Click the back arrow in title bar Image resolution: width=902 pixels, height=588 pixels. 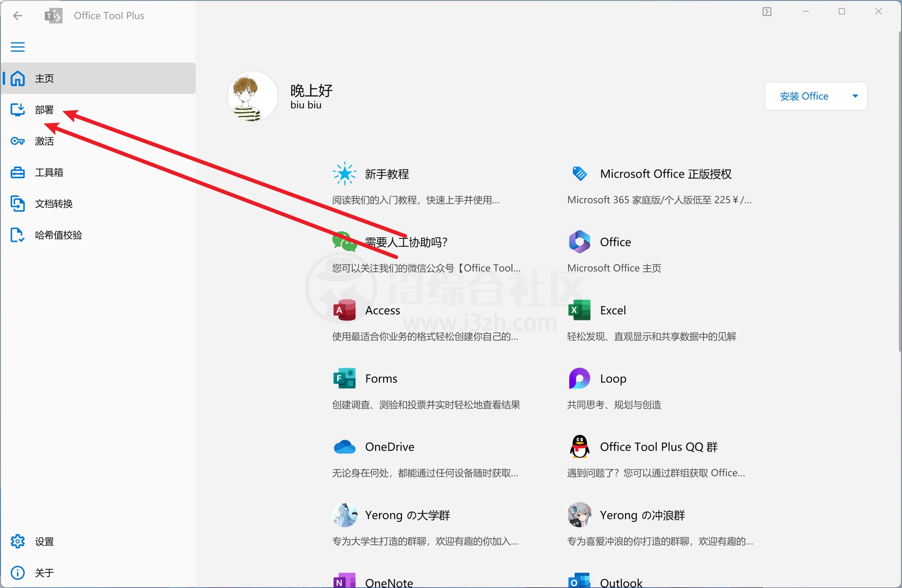coord(18,16)
